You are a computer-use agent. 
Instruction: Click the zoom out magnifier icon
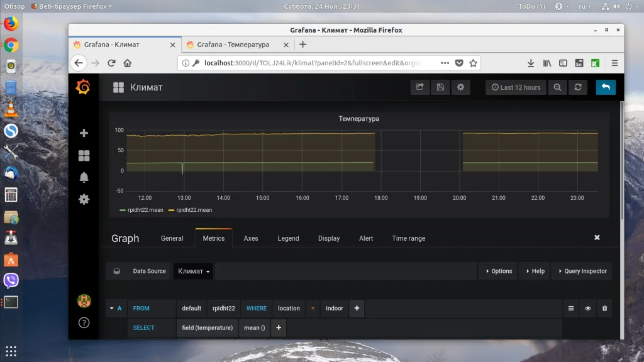pos(557,87)
